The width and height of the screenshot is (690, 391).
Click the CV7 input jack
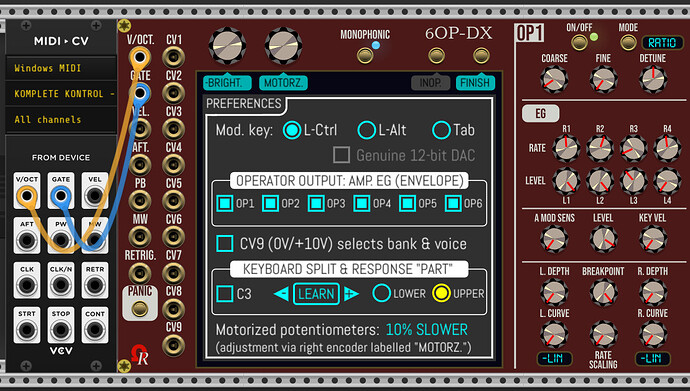coord(173,273)
